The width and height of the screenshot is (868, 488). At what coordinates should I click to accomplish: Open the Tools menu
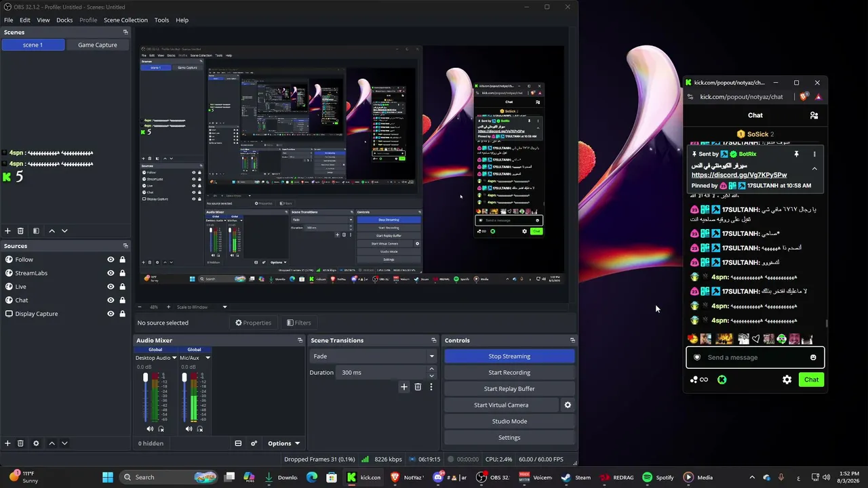point(161,20)
